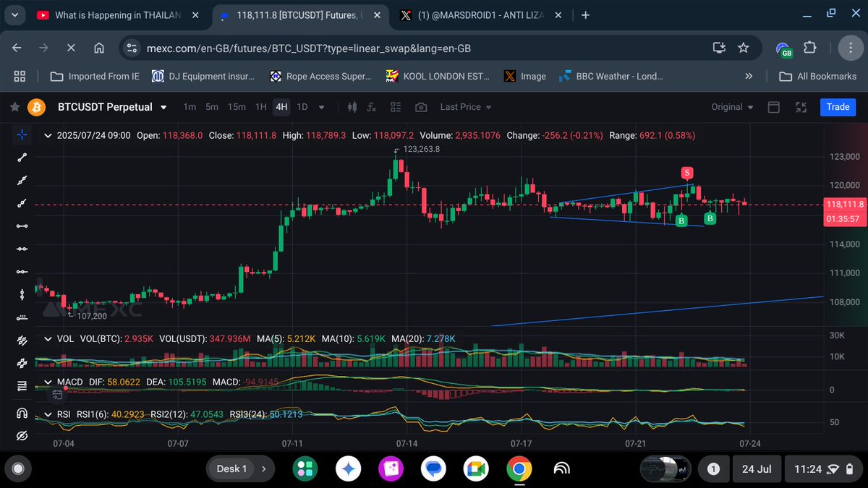The image size is (868, 488).
Task: Pick the parallel channel drawing tool
Action: click(22, 339)
